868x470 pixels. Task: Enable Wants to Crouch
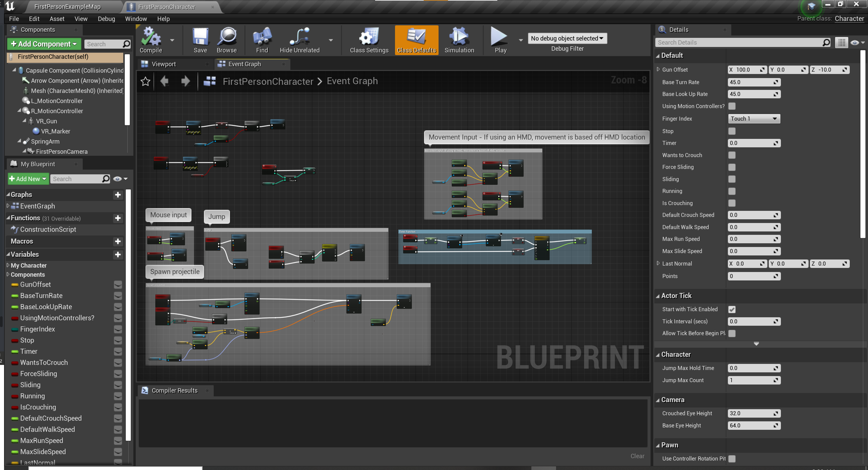732,155
